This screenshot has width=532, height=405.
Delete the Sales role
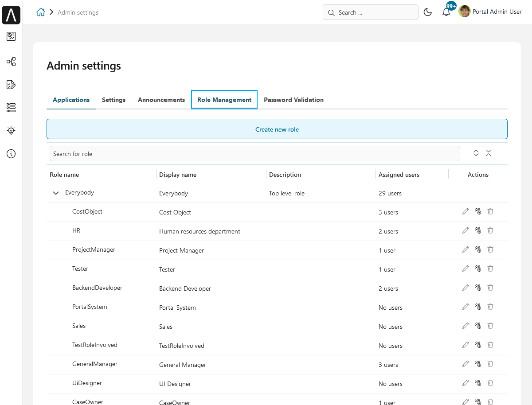(x=490, y=326)
